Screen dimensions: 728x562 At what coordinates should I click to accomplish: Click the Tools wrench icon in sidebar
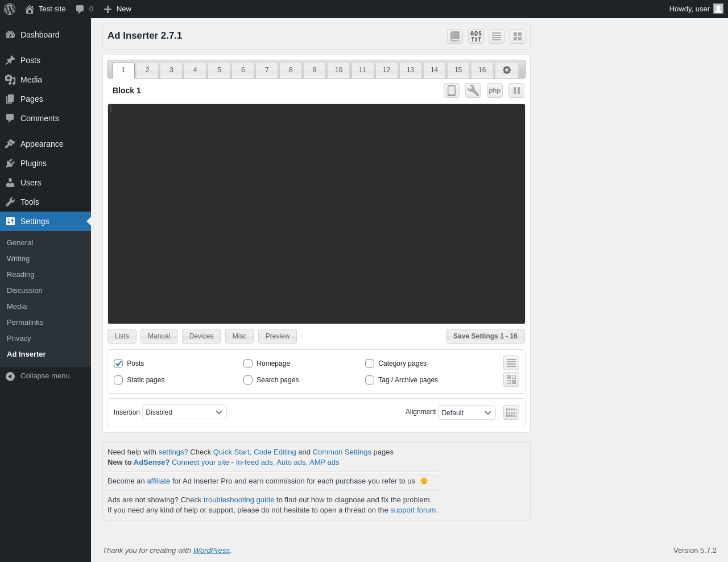[10, 202]
